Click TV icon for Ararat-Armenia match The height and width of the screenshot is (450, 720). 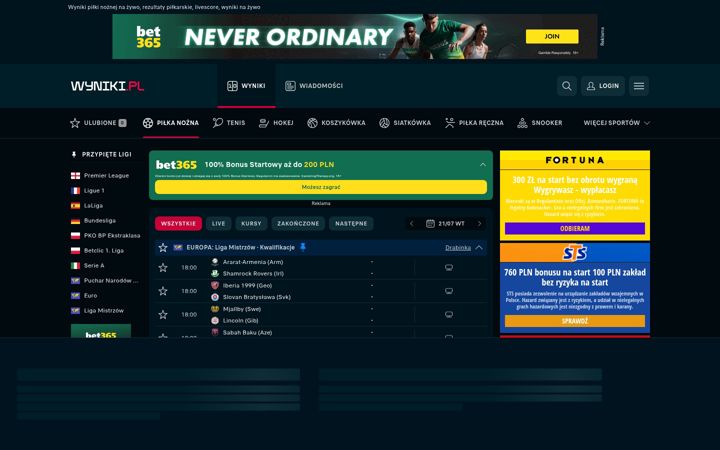tap(449, 268)
